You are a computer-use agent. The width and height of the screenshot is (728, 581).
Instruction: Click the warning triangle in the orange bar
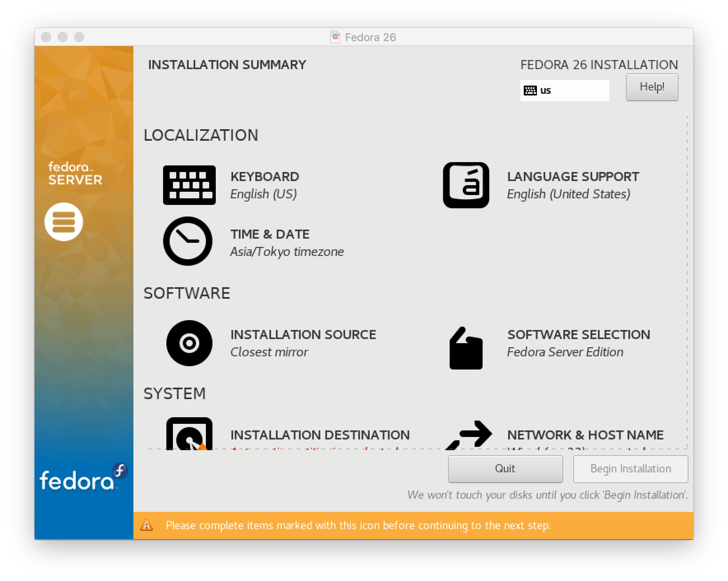pyautogui.click(x=147, y=525)
